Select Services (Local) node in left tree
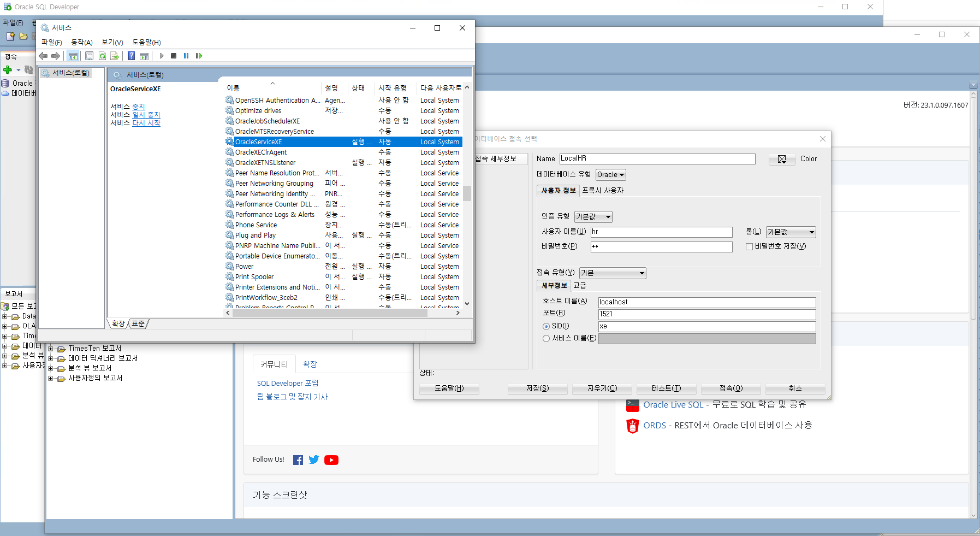 [66, 73]
